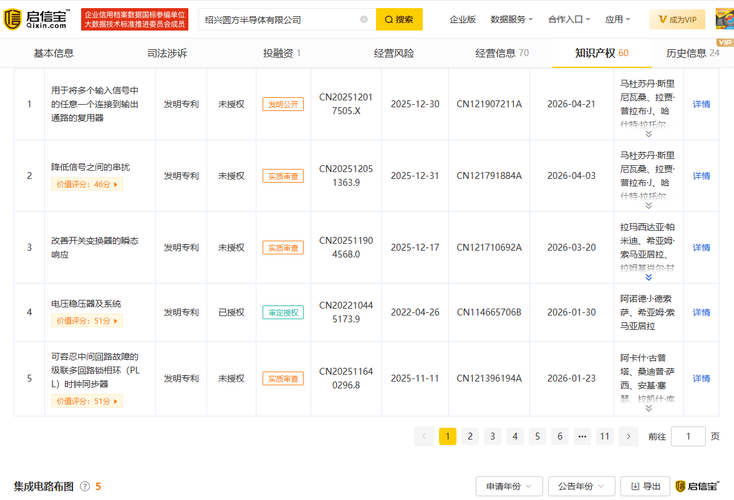
Task: Switch to the 经营信息 tab
Action: (502, 53)
